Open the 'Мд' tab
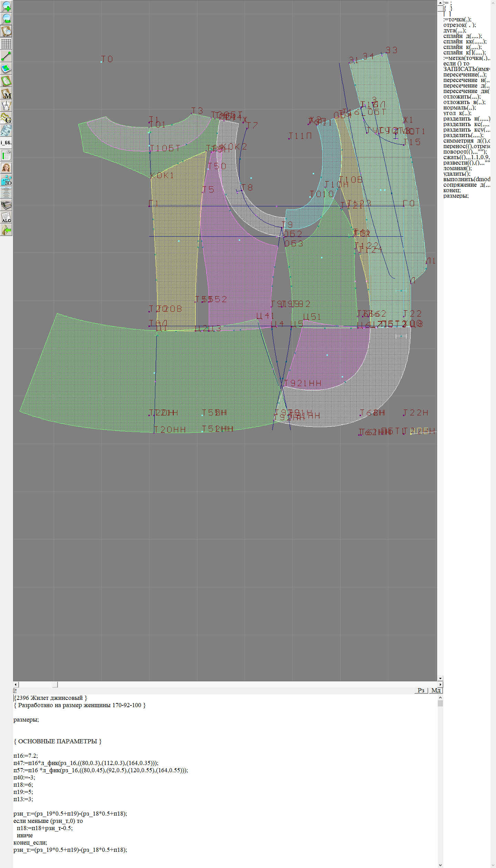 pos(436,690)
